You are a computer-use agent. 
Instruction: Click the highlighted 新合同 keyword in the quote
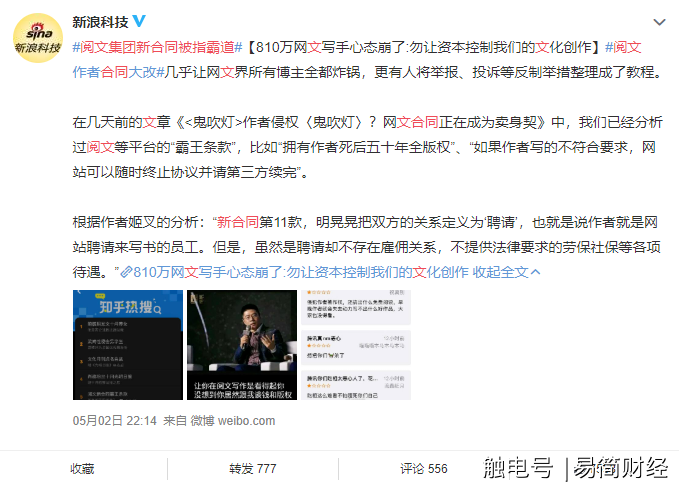[x=238, y=222]
